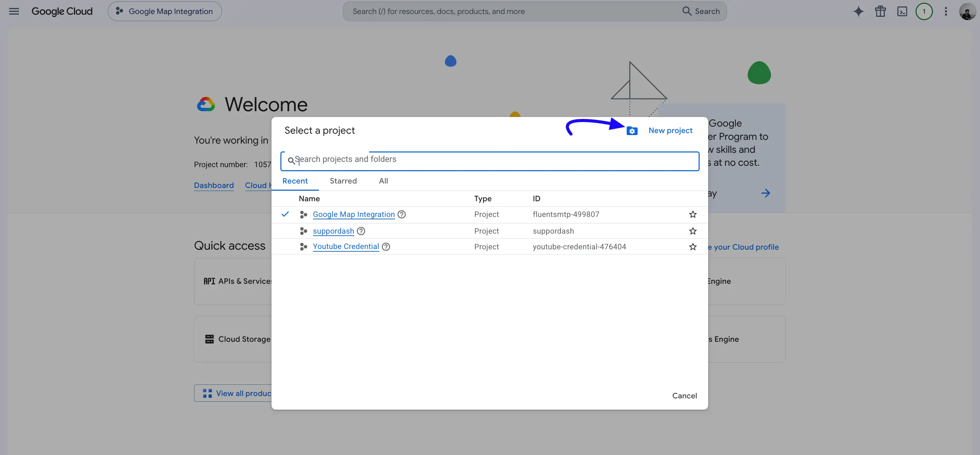Open the Cloud Storage quick access card
Screen dimensions: 980x455
tap(233, 339)
